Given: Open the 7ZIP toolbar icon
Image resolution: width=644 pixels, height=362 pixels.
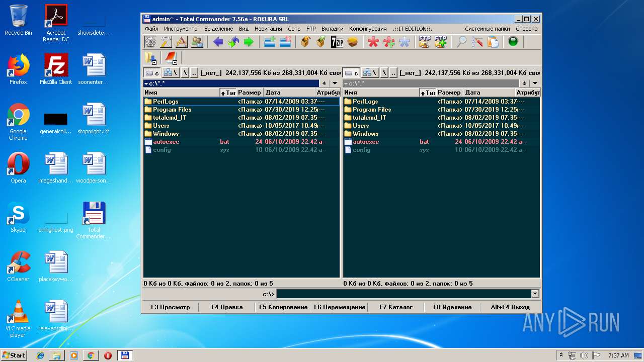Looking at the screenshot, I should [x=337, y=42].
